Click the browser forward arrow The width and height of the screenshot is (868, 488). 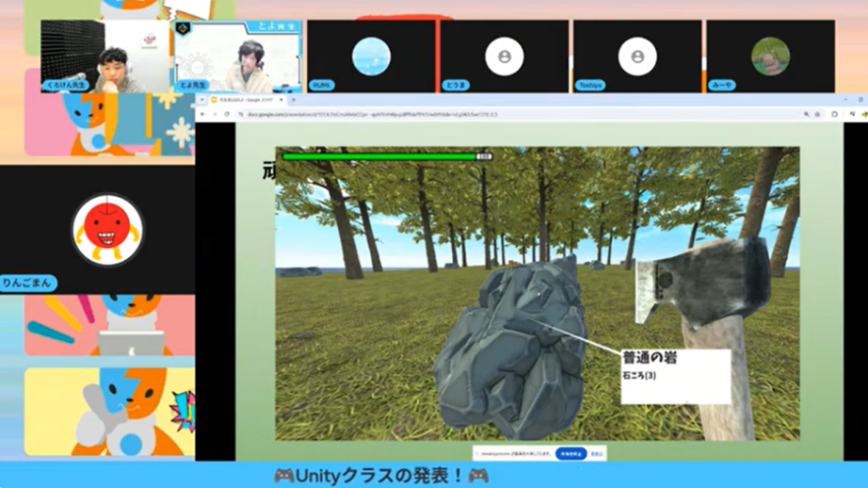coord(215,114)
